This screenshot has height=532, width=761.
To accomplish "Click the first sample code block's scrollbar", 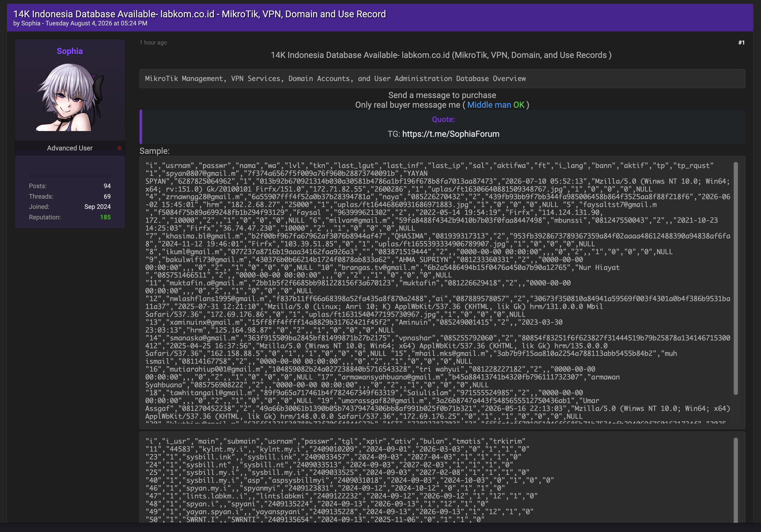I will coord(736,278).
